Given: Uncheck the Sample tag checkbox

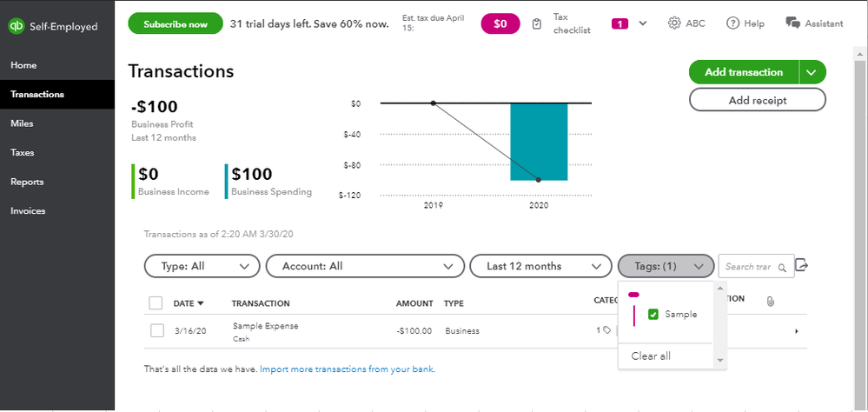Looking at the screenshot, I should 653,315.
